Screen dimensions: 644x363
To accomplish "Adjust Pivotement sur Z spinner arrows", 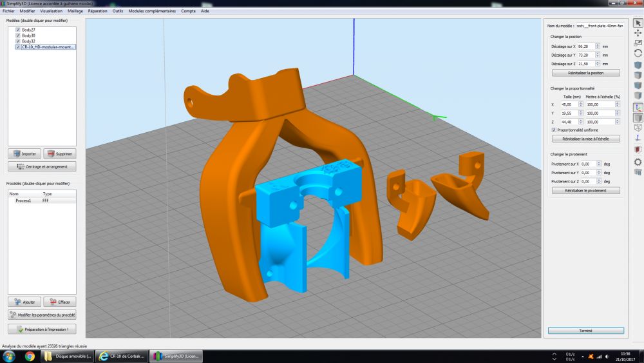I will point(599,181).
